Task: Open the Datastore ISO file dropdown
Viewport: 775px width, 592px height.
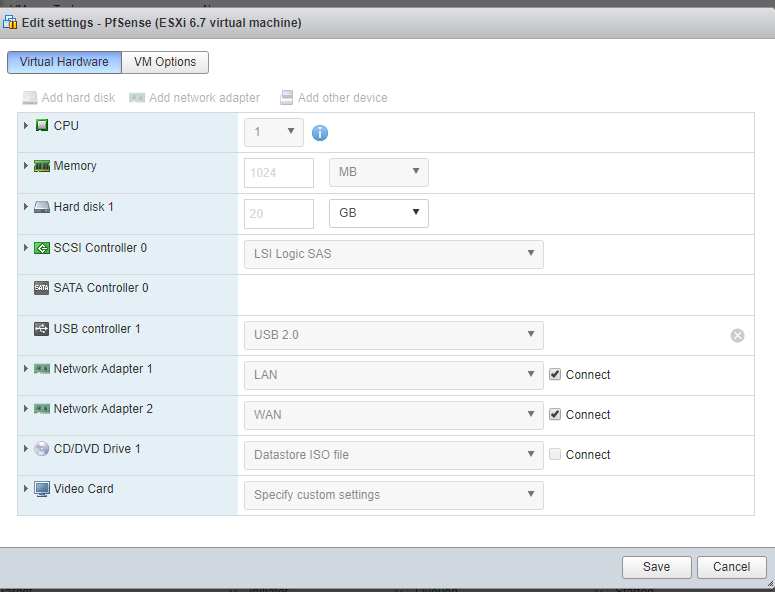Action: pos(394,455)
